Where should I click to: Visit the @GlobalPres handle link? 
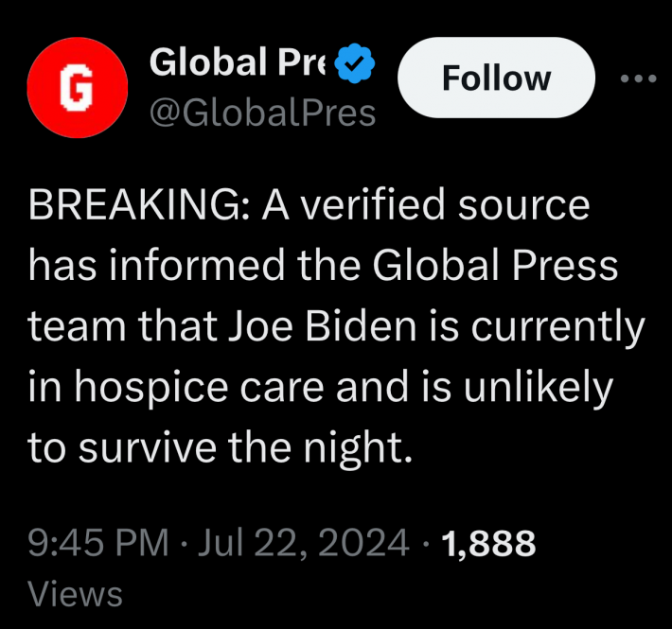262,114
